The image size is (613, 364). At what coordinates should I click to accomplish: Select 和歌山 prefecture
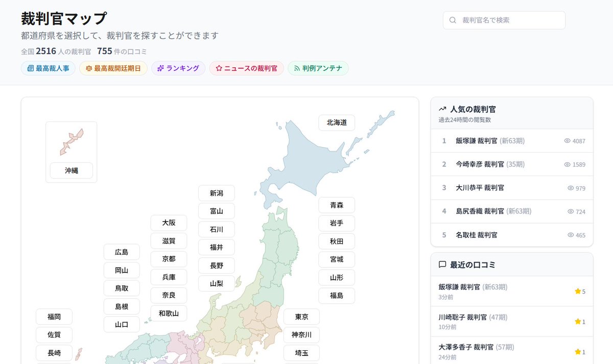[169, 313]
